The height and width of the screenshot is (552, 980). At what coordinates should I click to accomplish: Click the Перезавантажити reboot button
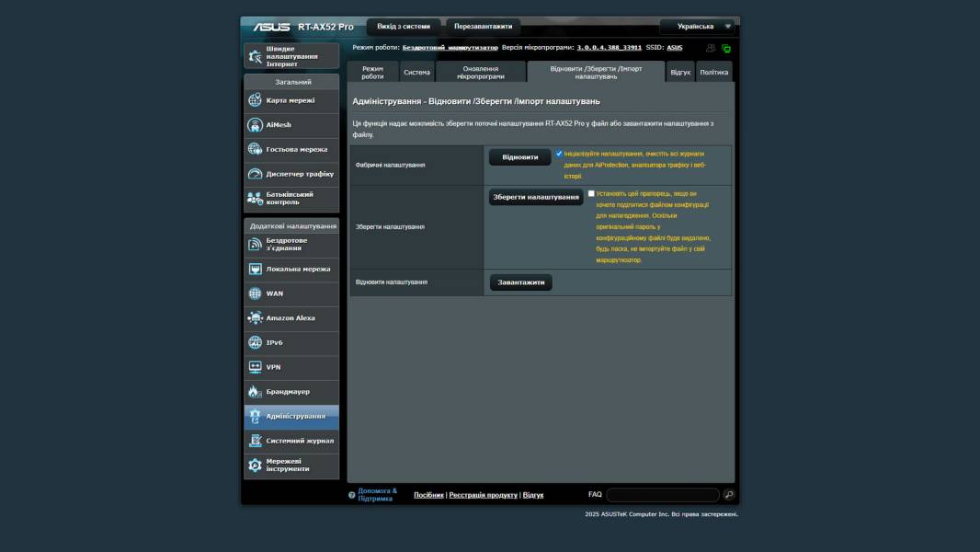(x=484, y=27)
